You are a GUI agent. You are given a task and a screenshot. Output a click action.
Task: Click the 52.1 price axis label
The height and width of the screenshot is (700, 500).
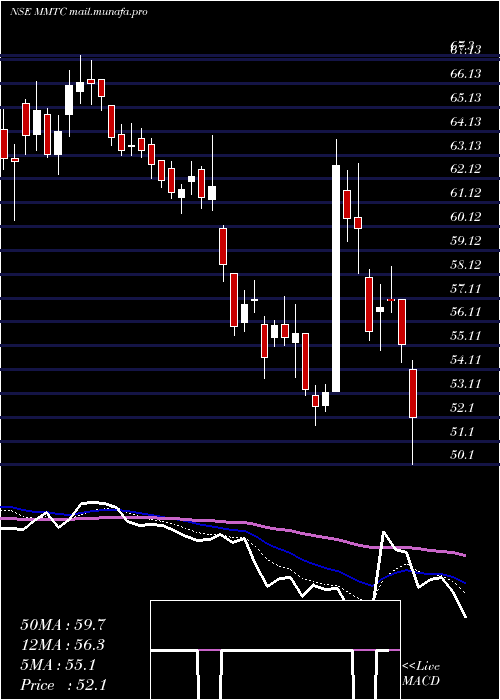pos(462,408)
